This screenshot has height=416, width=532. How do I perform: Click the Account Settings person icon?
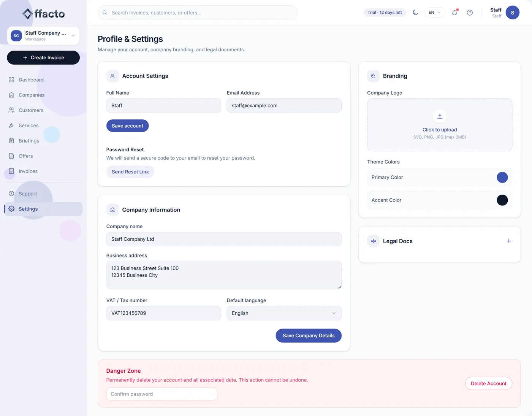tap(112, 76)
